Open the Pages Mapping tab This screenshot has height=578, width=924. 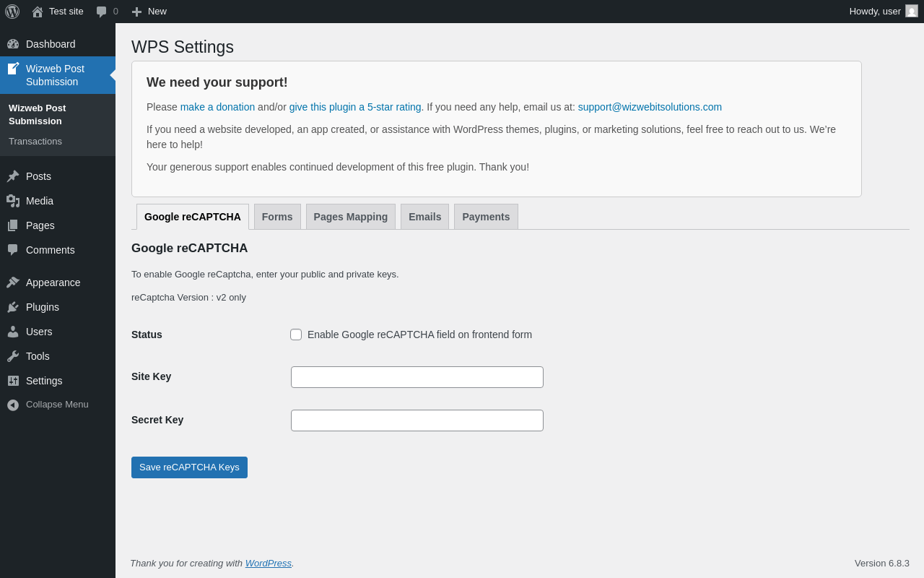tap(351, 217)
